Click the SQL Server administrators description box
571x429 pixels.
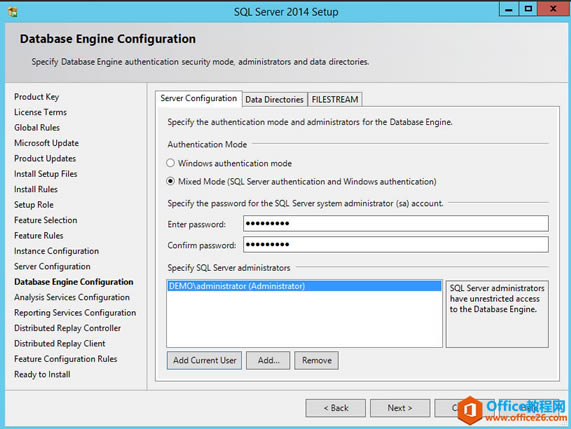point(497,314)
